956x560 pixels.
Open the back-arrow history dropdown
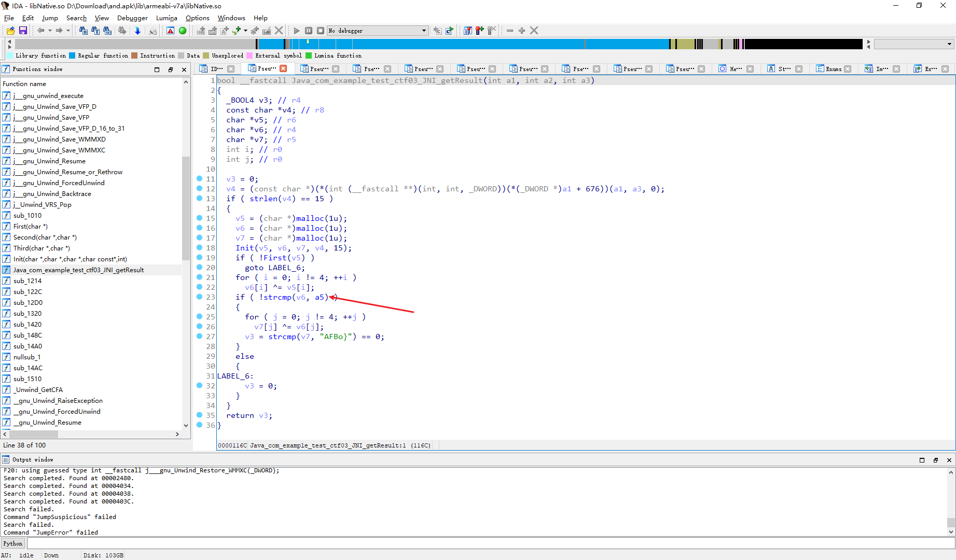[x=50, y=31]
